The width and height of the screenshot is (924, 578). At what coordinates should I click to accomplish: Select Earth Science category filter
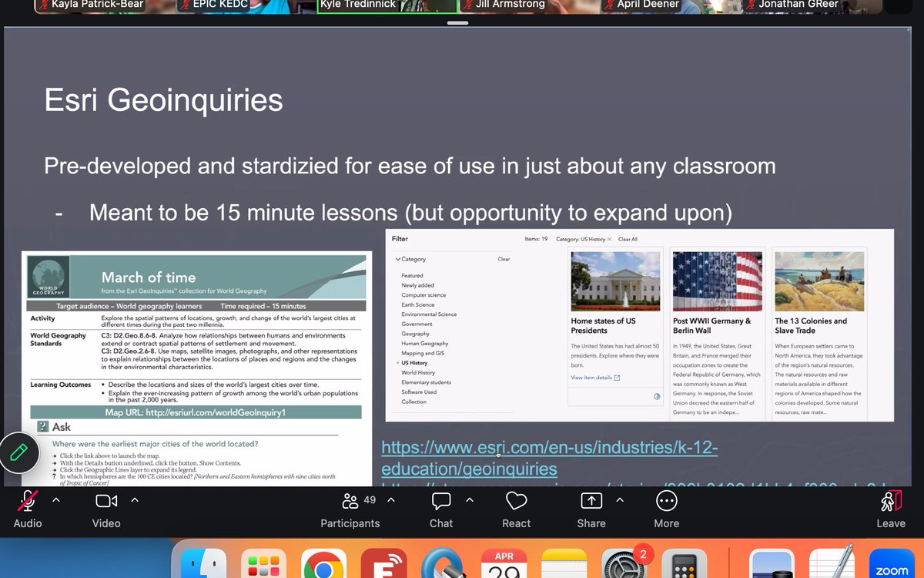pos(418,304)
